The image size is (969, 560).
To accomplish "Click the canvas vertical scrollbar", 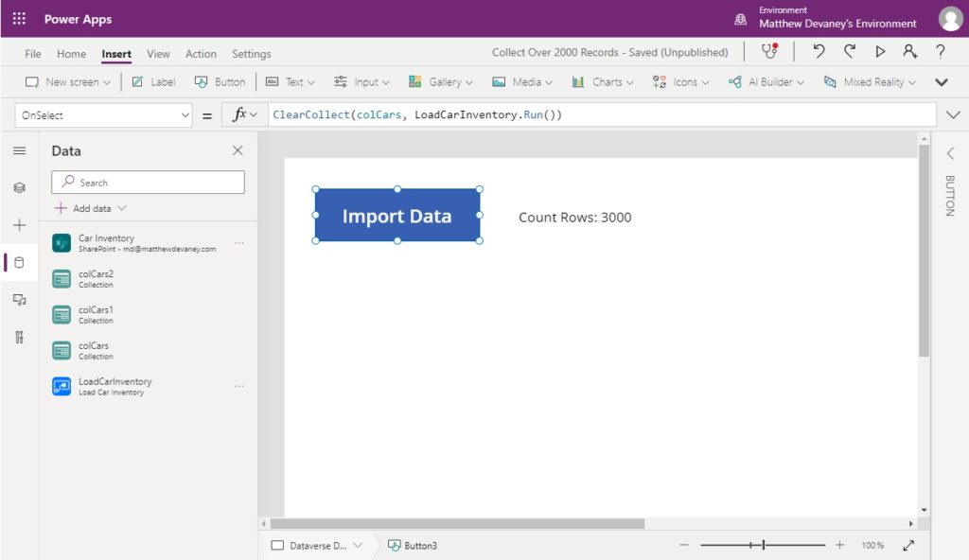I will tap(924, 251).
